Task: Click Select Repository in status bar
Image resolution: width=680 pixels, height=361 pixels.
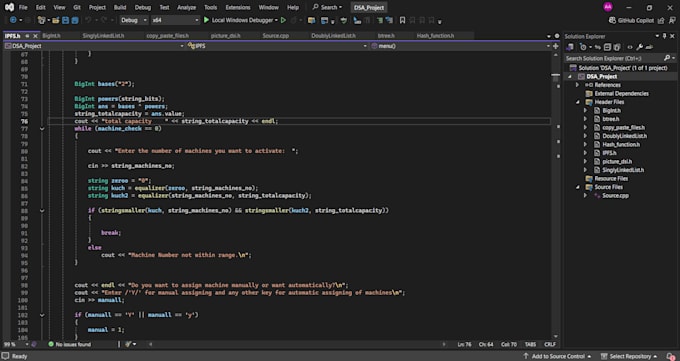Action: (x=629, y=356)
